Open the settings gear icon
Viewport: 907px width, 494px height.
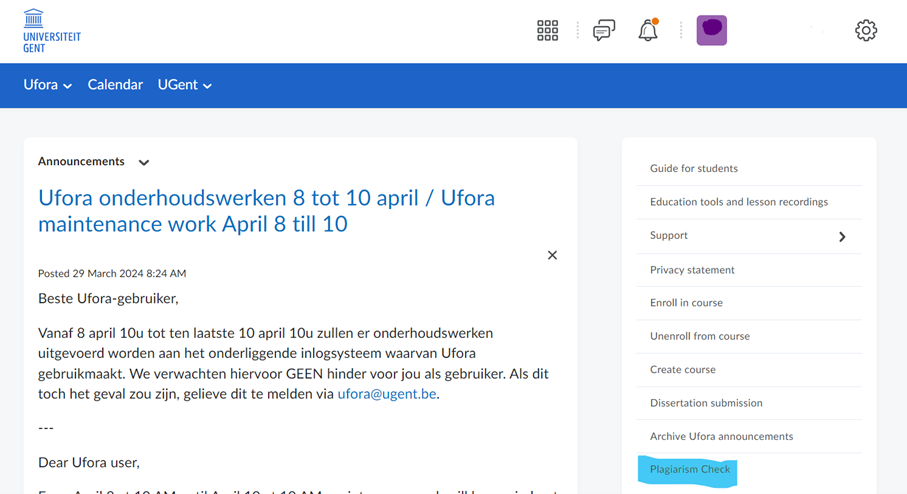pos(866,30)
